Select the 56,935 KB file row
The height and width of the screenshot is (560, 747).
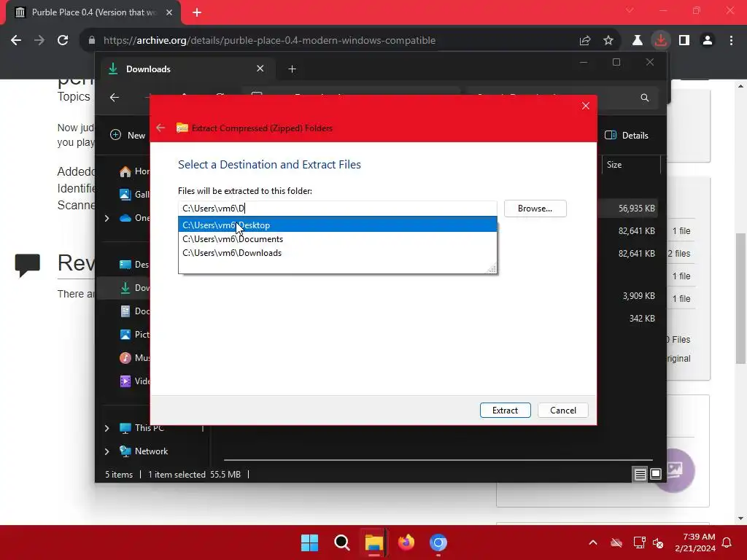tap(628, 208)
